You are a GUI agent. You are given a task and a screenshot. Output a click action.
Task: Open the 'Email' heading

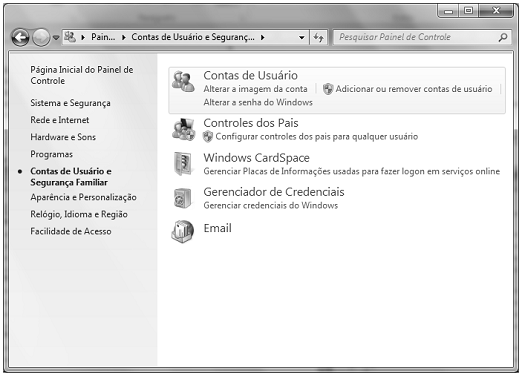[218, 228]
